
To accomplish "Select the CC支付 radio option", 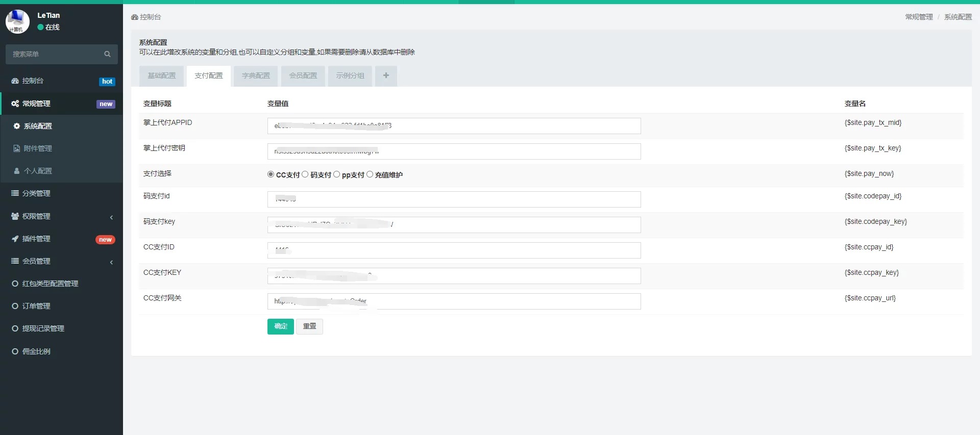I will (x=271, y=174).
